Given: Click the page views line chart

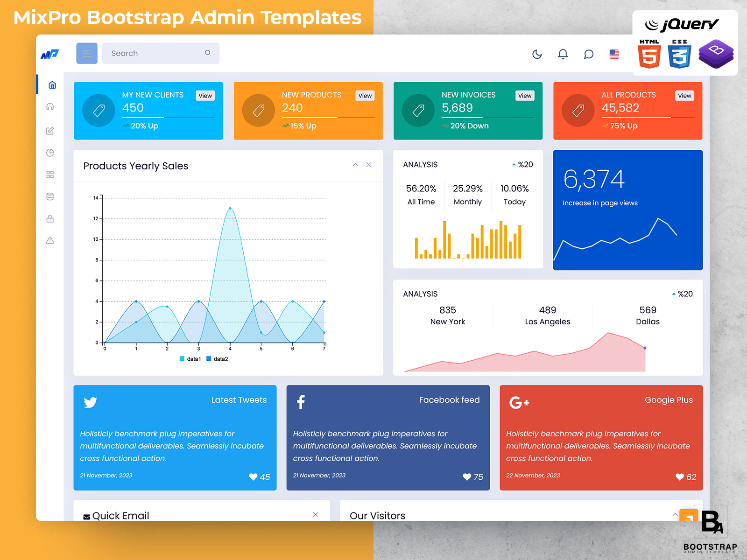Looking at the screenshot, I should [615, 238].
